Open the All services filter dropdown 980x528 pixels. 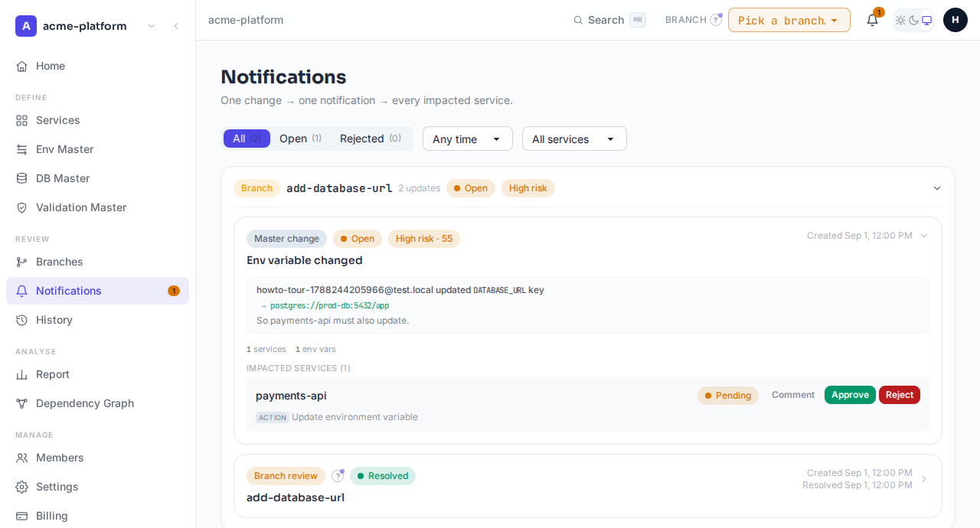click(574, 139)
